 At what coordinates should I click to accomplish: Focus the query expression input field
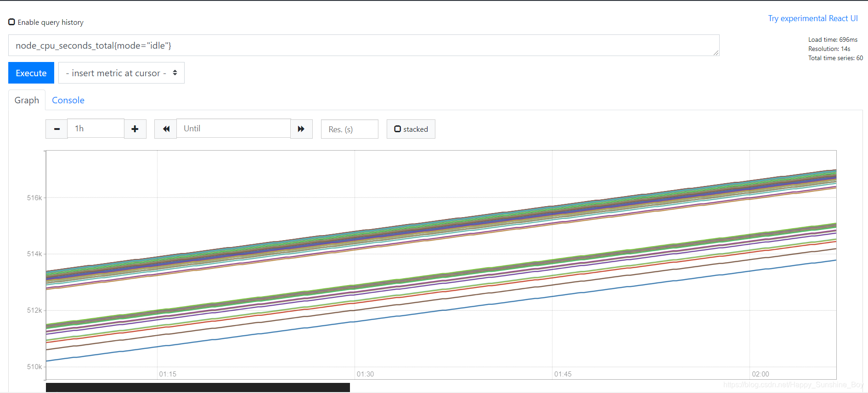(x=364, y=45)
